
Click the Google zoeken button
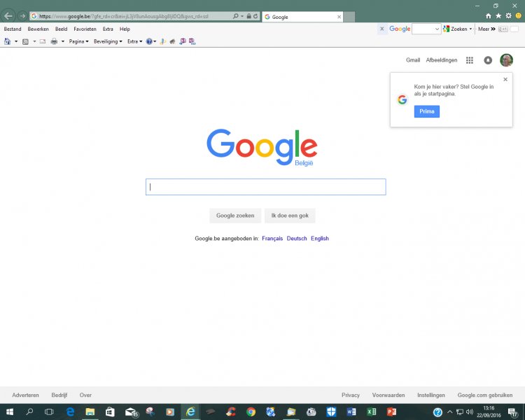point(235,216)
